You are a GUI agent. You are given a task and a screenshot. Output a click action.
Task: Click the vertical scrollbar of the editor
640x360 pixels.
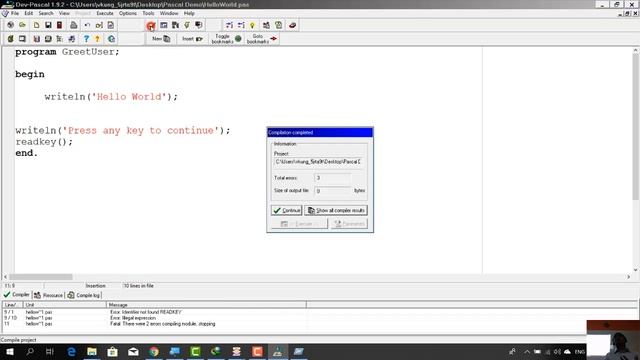[x=636, y=160]
